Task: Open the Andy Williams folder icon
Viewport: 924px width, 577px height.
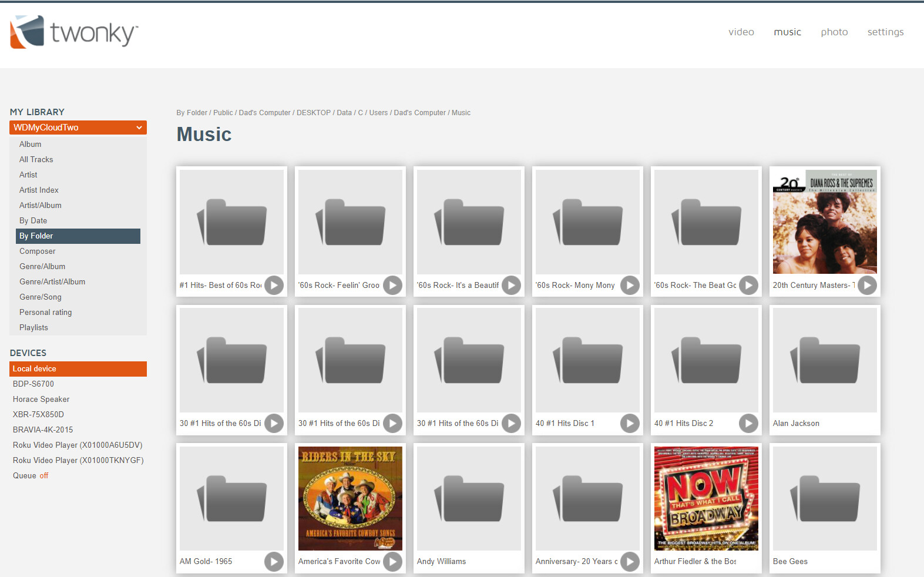Action: [469, 498]
